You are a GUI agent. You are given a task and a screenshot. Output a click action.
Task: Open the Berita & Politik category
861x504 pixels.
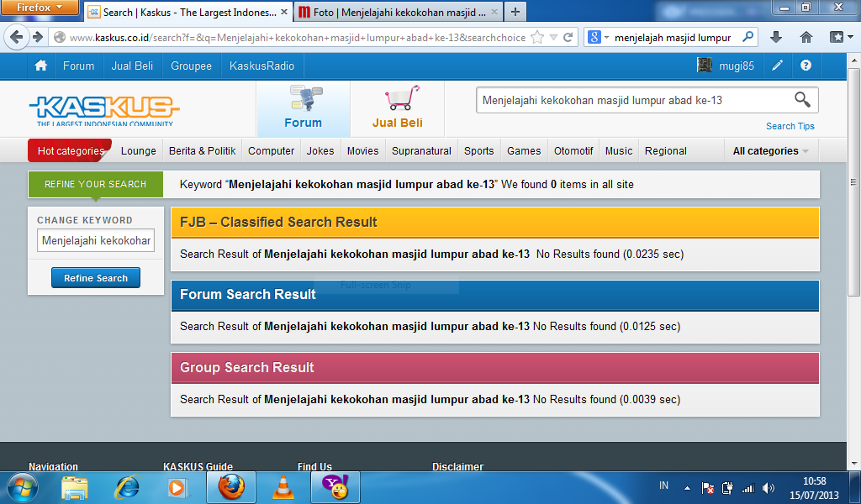pos(202,151)
